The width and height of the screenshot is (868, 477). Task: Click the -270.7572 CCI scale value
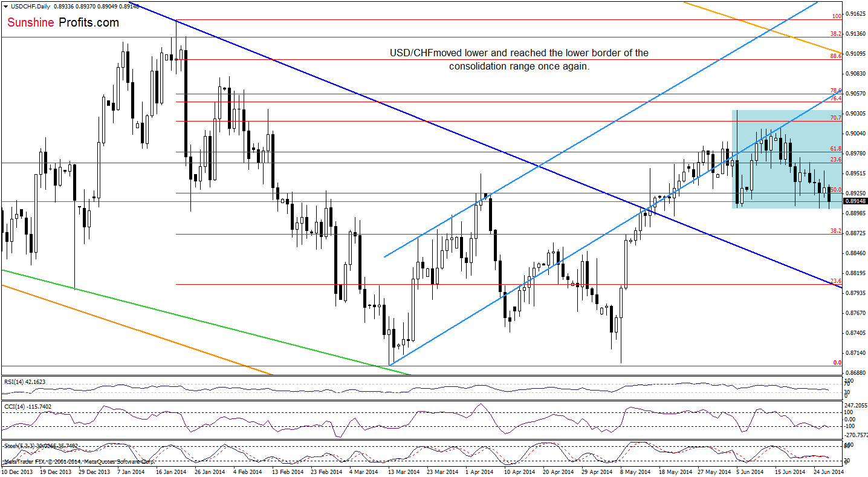pos(855,434)
